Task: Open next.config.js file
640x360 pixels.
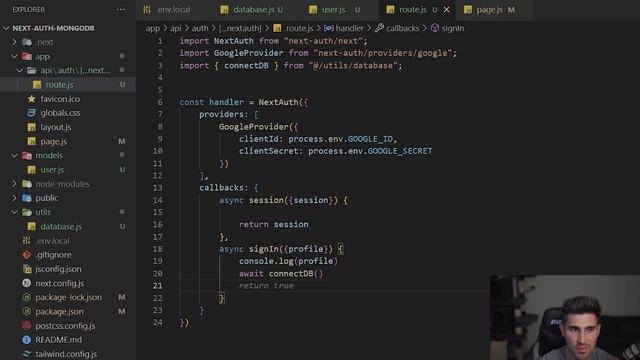Action: (60, 283)
